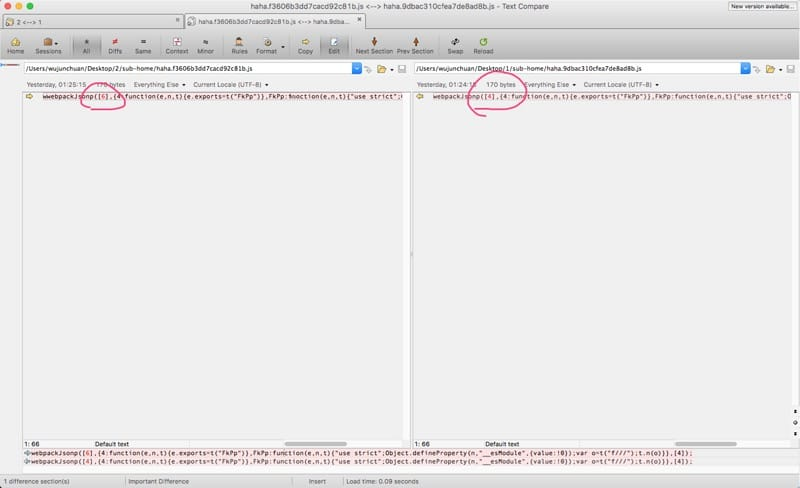Click the left 'Yesterday, 01:25:15' timestamp
The height and width of the screenshot is (488, 800).
click(x=56, y=85)
